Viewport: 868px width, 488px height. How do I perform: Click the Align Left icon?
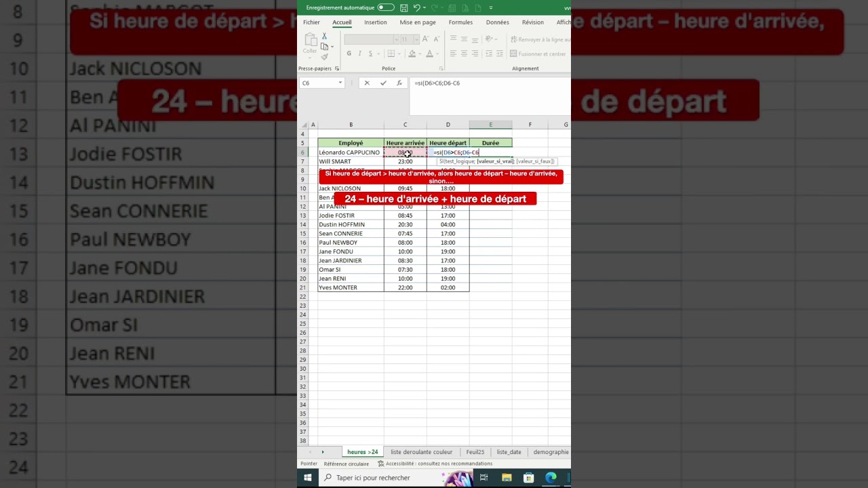[454, 54]
